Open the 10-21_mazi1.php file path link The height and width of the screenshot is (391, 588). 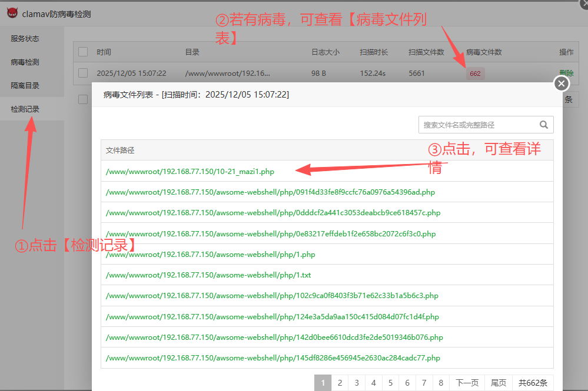coord(190,172)
